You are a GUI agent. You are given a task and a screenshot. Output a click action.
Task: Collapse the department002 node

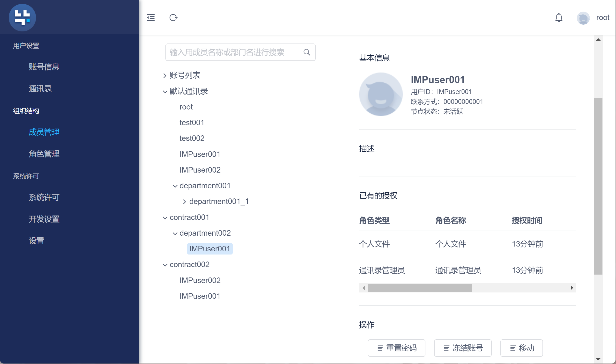(175, 233)
